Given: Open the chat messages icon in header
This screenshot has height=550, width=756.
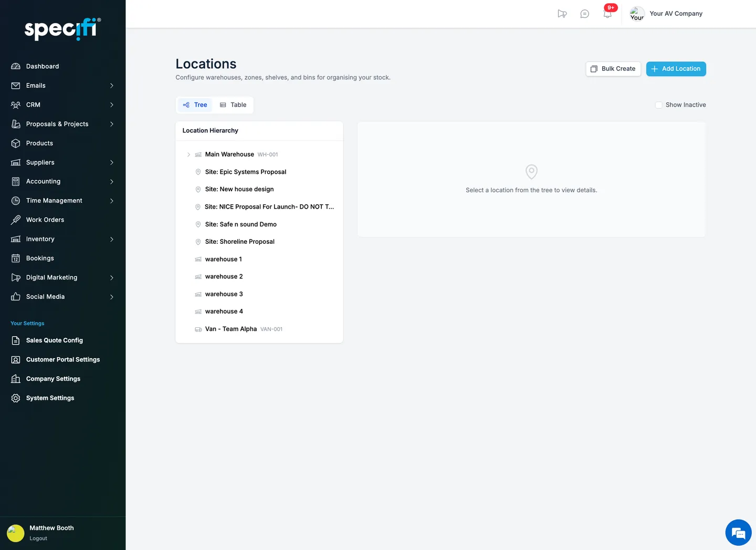Looking at the screenshot, I should [585, 14].
